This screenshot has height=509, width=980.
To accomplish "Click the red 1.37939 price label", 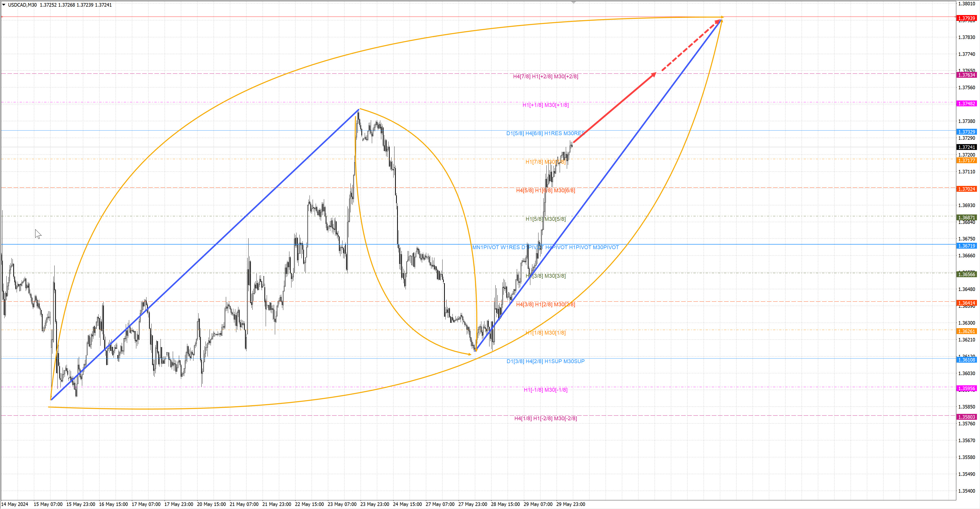I will pos(966,18).
